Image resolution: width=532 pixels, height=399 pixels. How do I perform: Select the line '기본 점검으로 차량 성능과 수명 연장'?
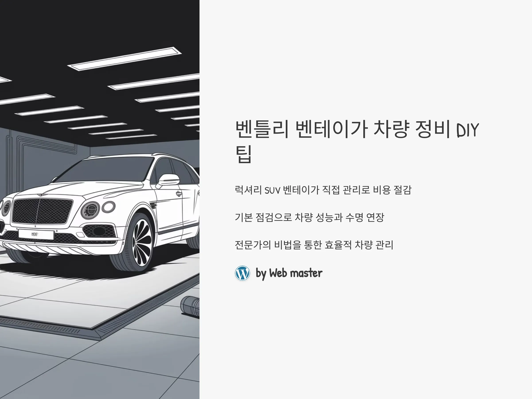click(x=309, y=217)
